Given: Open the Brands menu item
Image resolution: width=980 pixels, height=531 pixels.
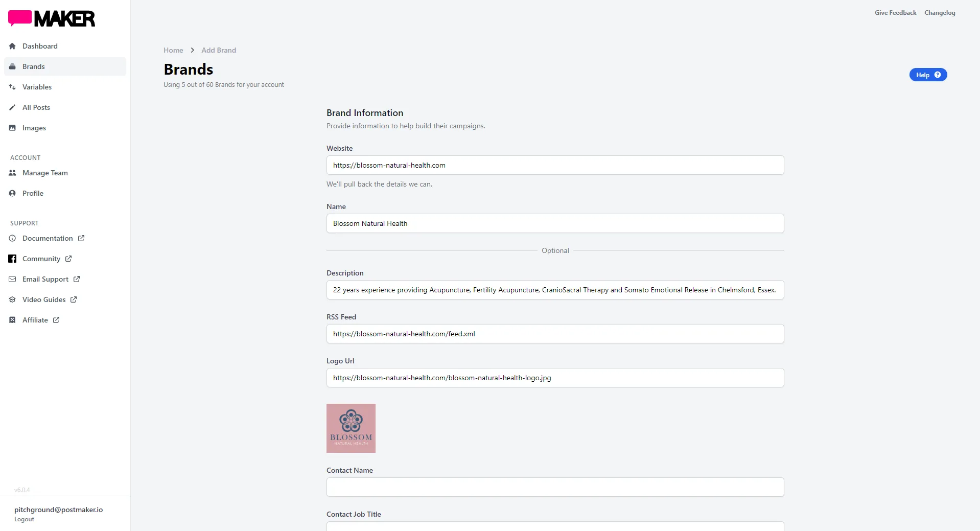Looking at the screenshot, I should (34, 66).
